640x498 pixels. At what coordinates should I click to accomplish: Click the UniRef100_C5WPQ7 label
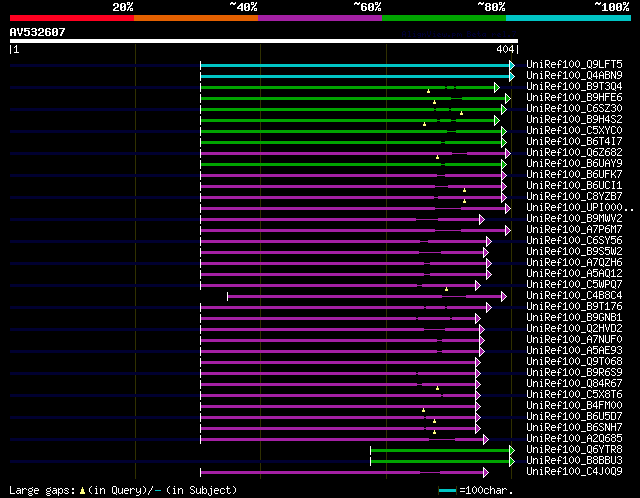pos(574,285)
